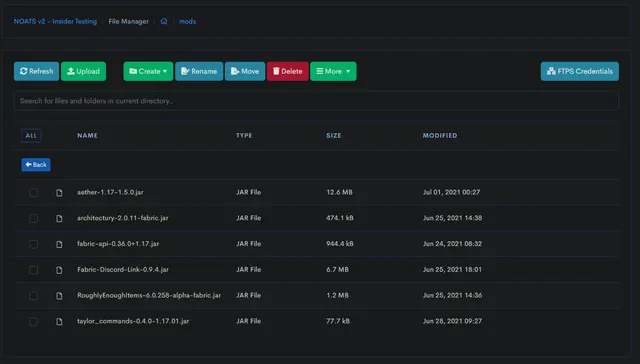Open NOATS v2 - Insider Testing link
640x364 pixels.
[x=56, y=21]
